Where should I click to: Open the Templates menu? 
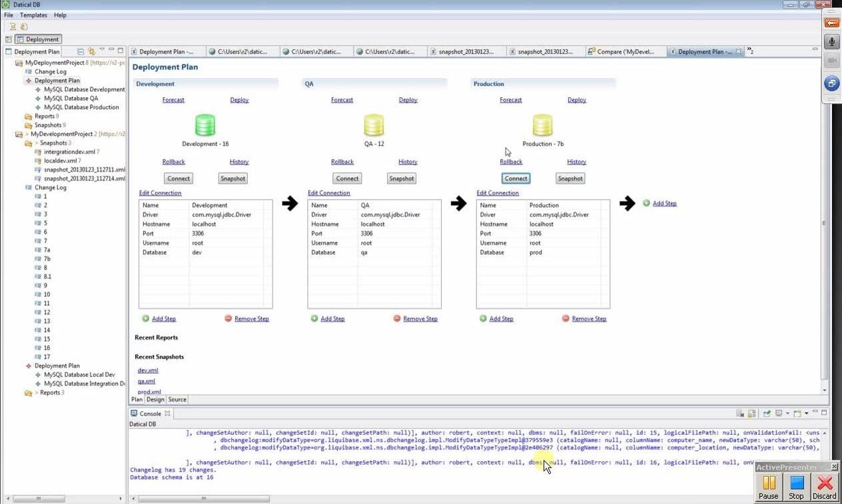[33, 15]
